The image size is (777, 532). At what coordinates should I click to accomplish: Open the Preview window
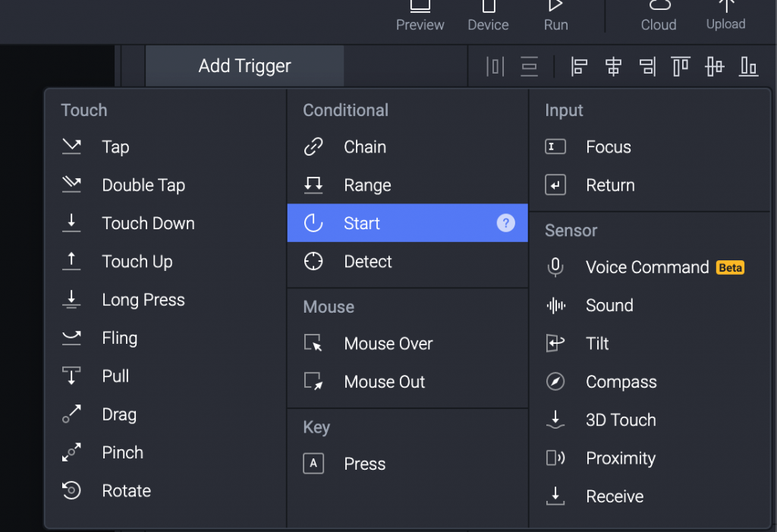[420, 15]
